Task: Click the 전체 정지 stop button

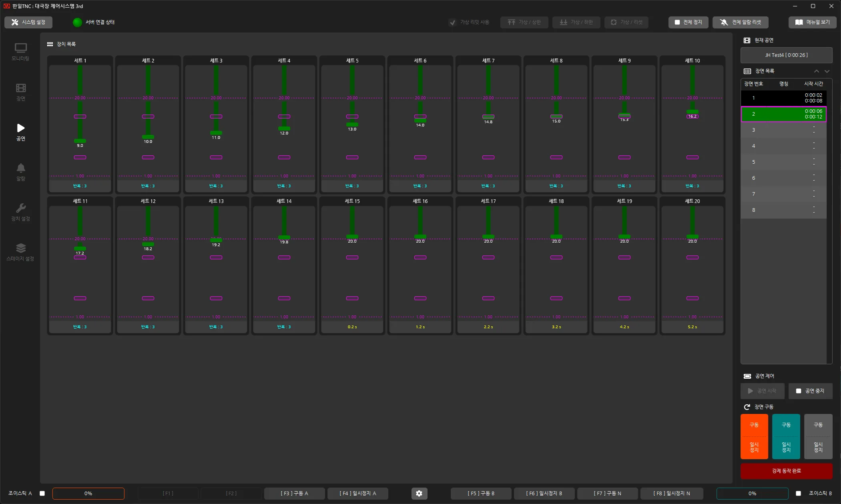Action: pos(688,22)
